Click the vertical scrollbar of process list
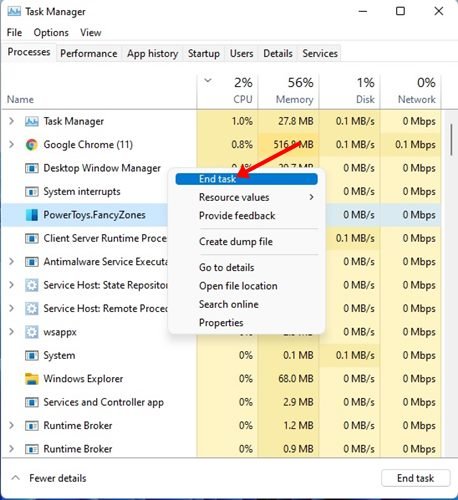The width and height of the screenshot is (458, 500). click(x=451, y=139)
